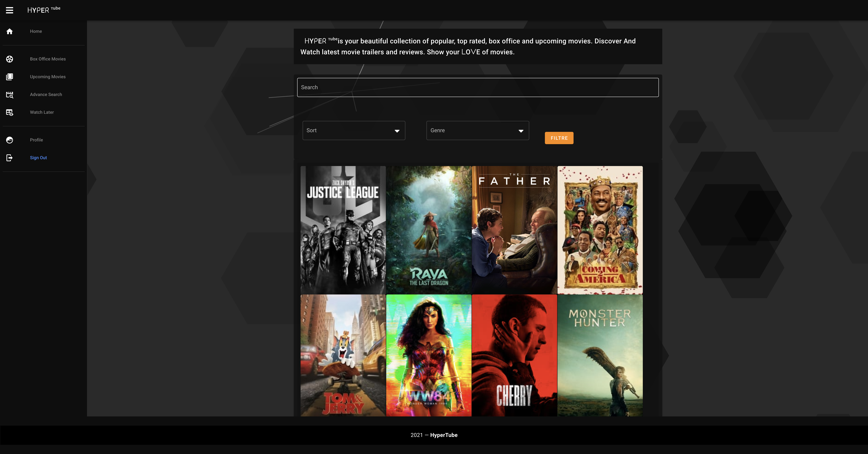Click the Upcoming Movies library icon
The height and width of the screenshot is (454, 868).
pos(9,77)
